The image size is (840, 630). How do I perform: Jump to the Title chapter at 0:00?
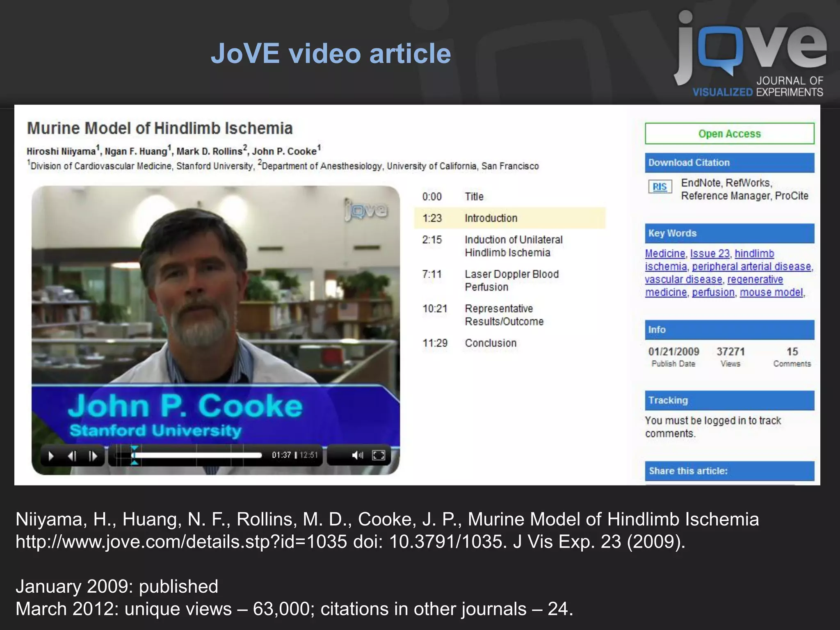[x=510, y=196]
